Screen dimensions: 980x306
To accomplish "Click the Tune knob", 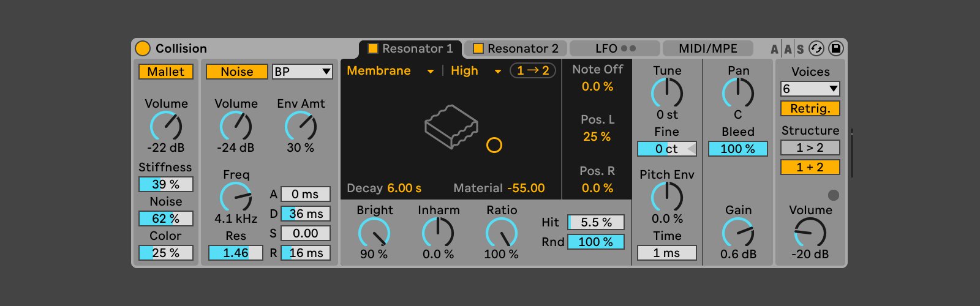I will coord(667,94).
